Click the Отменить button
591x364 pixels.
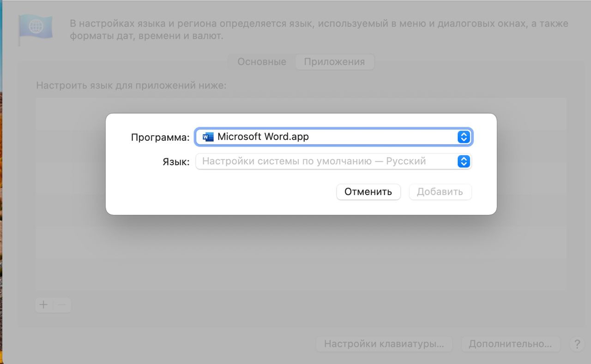pyautogui.click(x=368, y=192)
